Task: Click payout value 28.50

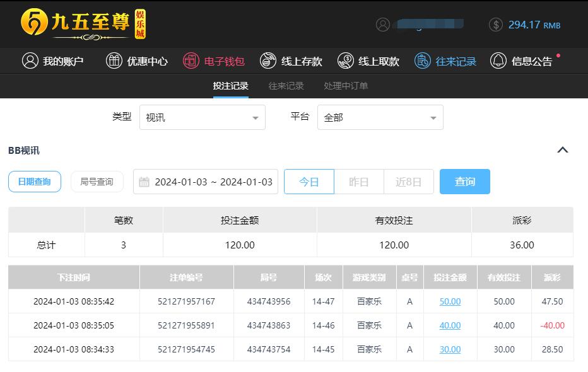Action: coord(553,349)
